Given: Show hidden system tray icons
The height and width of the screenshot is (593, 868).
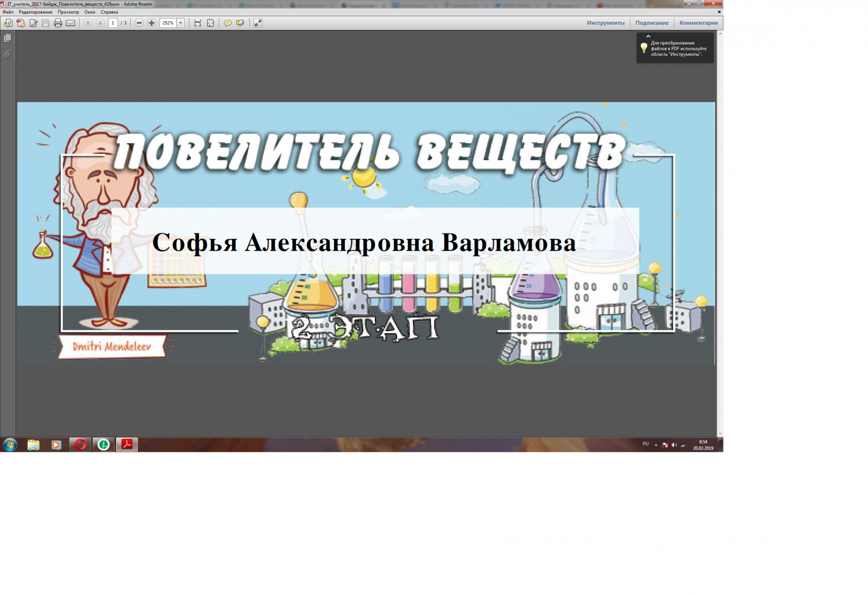Looking at the screenshot, I should [x=656, y=445].
